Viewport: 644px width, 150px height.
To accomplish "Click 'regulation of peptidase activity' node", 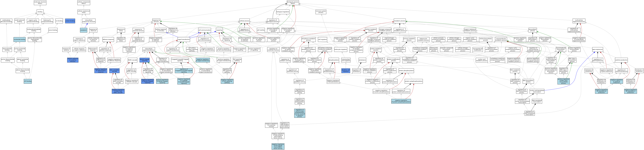I will (300, 81).
